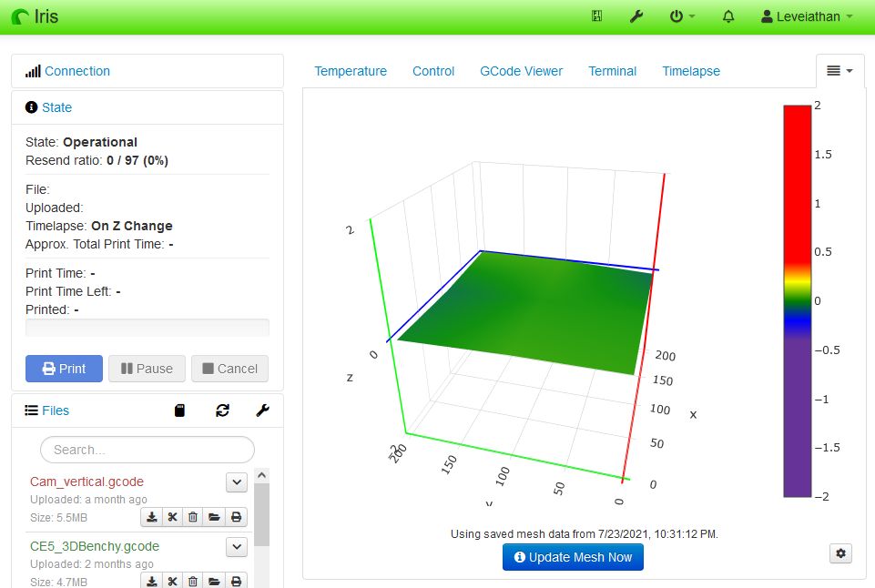Click scissors icon for Cam_vertical.gcode
The width and height of the screenshot is (875, 588).
(172, 517)
